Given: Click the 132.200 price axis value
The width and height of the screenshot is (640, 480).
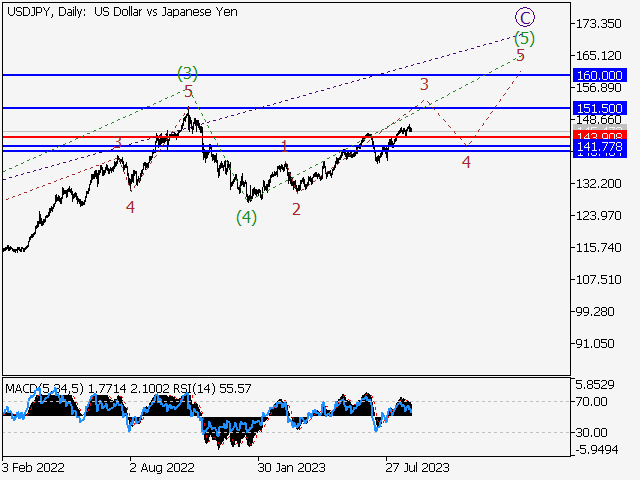Looking at the screenshot, I should coord(598,184).
